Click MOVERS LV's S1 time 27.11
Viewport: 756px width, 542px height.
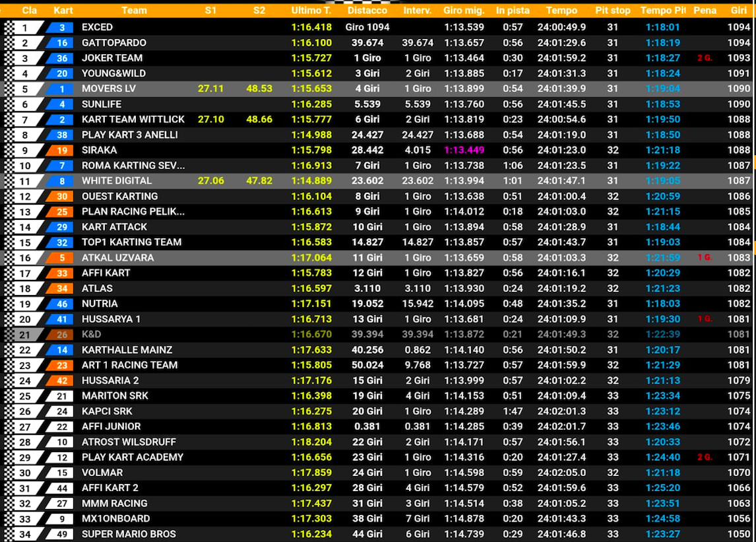pos(210,88)
